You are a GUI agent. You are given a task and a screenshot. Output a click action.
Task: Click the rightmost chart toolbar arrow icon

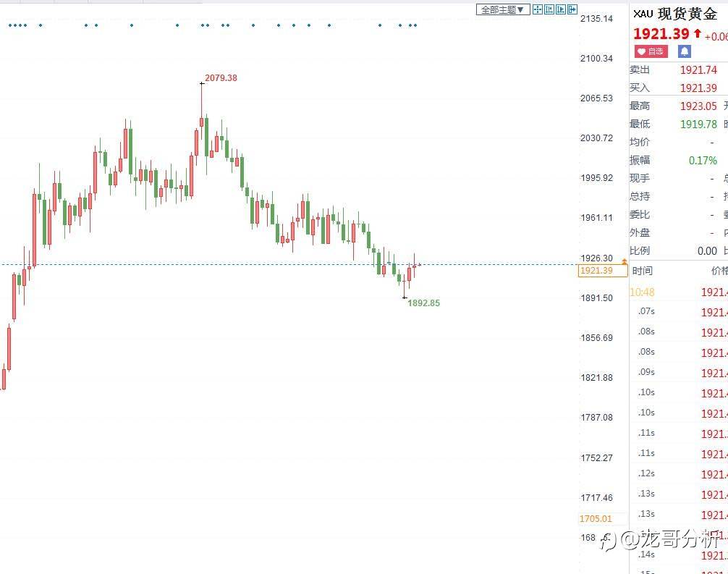click(x=572, y=9)
